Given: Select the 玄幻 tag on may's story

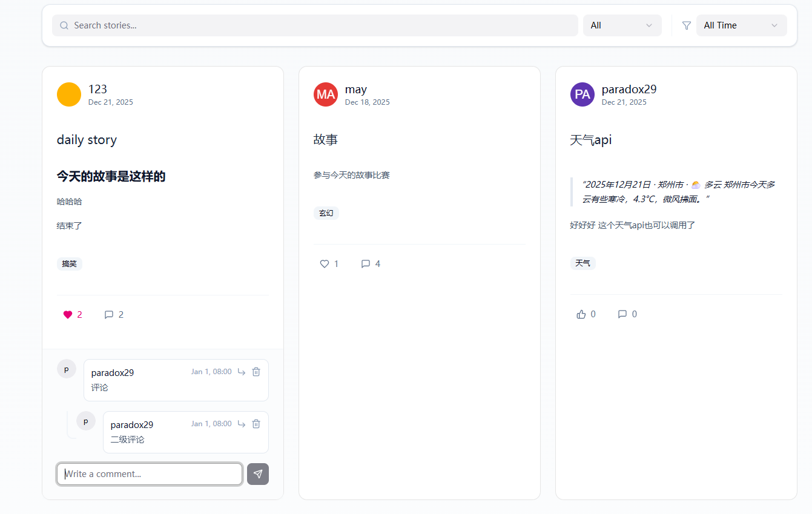Looking at the screenshot, I should 326,213.
